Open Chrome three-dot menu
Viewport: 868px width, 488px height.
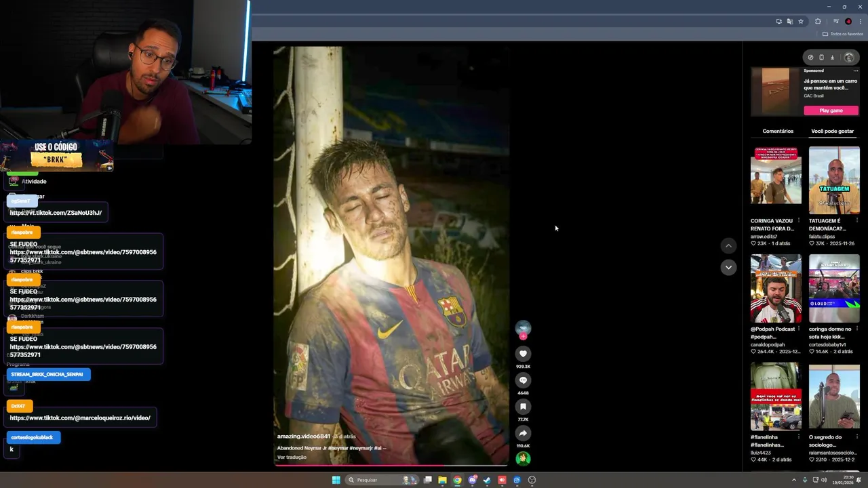point(861,22)
